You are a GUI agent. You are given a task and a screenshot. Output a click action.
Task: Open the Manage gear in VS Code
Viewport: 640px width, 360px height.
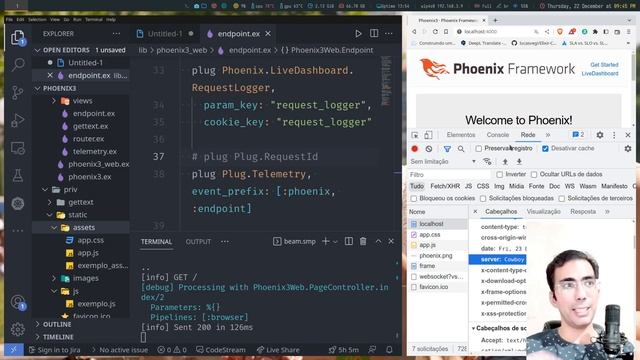tap(18, 329)
